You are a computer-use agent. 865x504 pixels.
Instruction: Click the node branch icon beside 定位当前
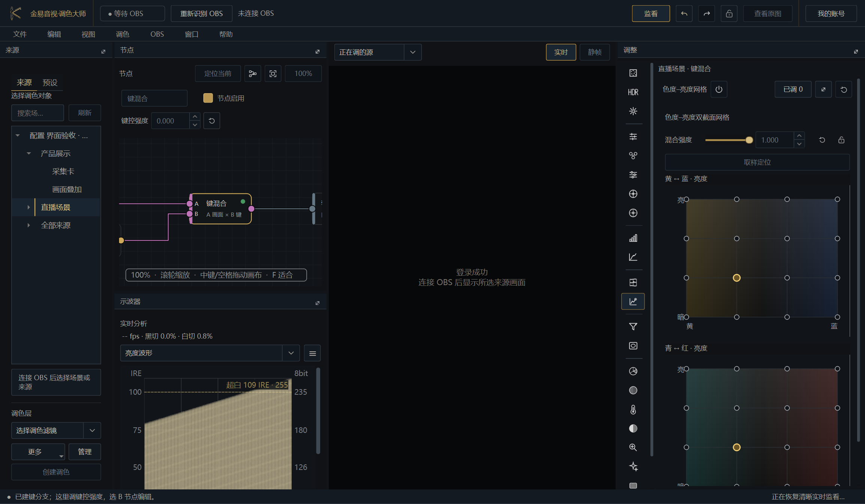click(253, 73)
